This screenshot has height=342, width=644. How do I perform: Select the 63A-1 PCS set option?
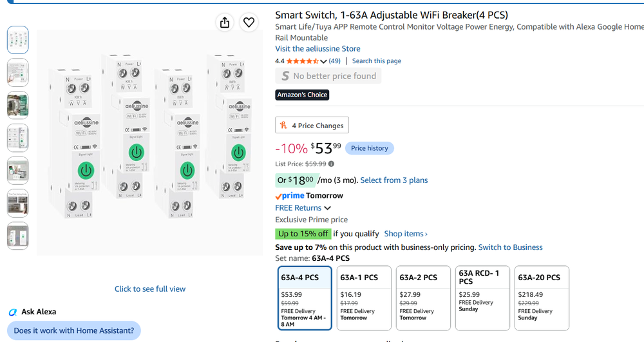(364, 298)
